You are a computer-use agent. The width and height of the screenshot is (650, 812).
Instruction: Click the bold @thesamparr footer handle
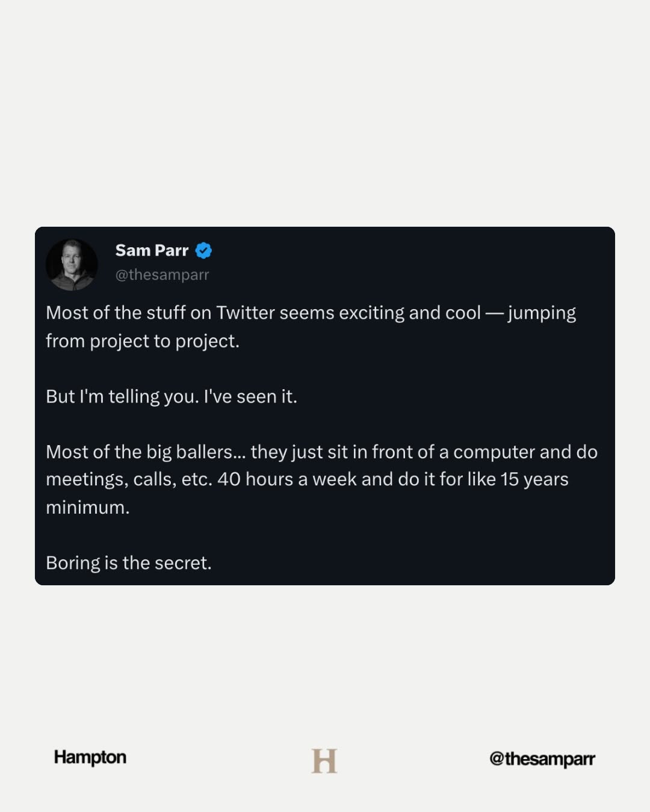(542, 758)
